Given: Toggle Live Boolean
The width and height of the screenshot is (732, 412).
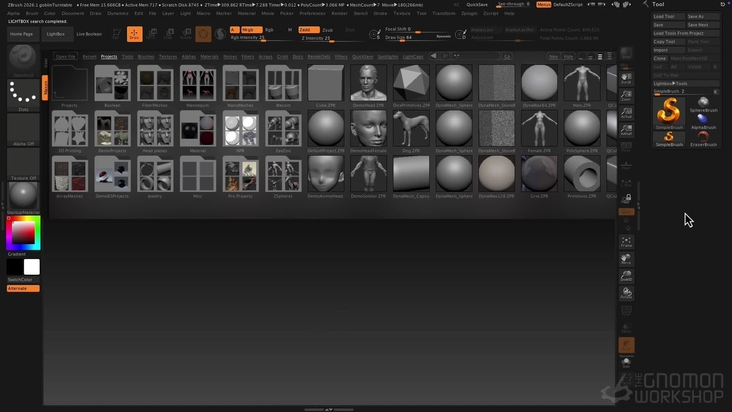Looking at the screenshot, I should [x=89, y=34].
